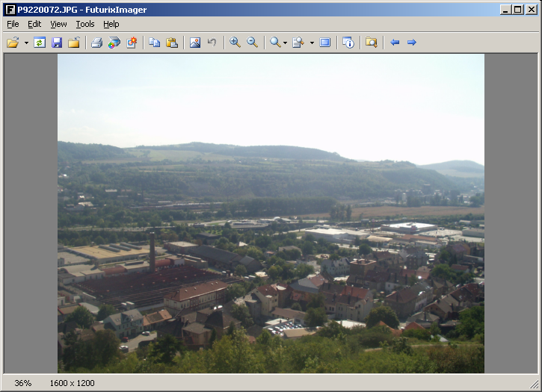Click the plain magnifier zoom tool
542x392 pixels.
pos(275,43)
